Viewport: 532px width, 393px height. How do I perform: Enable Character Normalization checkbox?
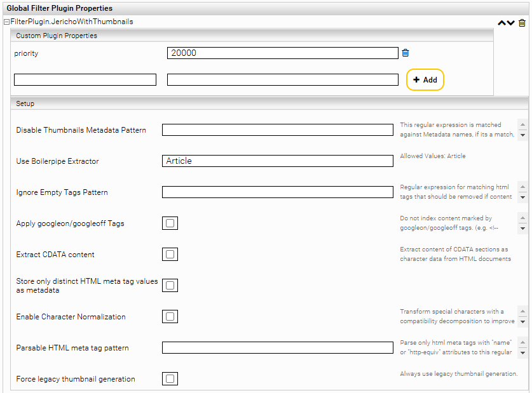point(170,317)
